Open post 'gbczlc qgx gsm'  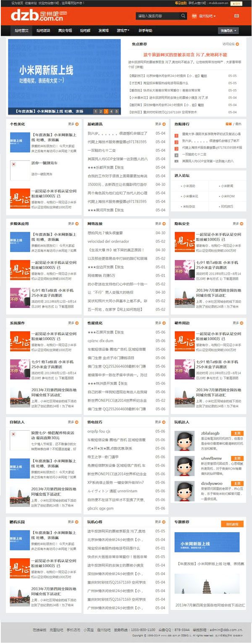tap(100, 508)
